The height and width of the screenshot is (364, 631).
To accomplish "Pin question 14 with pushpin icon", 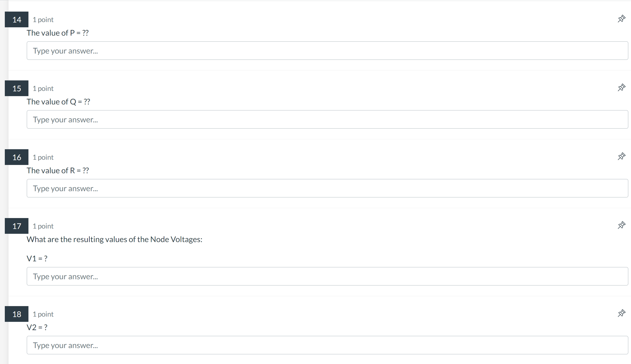I will click(621, 19).
